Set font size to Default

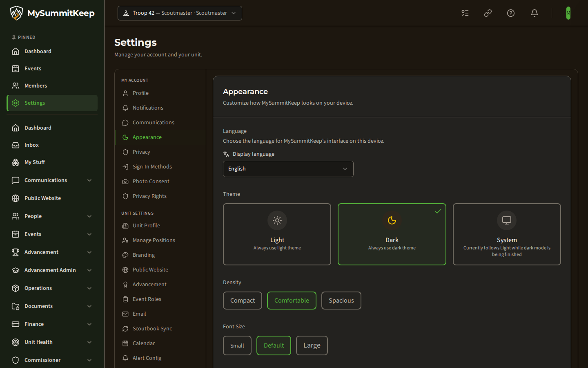point(274,346)
